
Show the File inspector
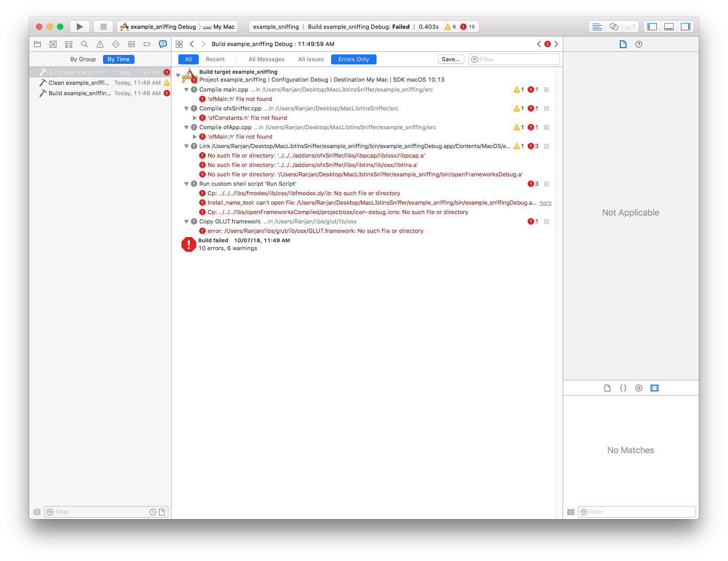623,44
